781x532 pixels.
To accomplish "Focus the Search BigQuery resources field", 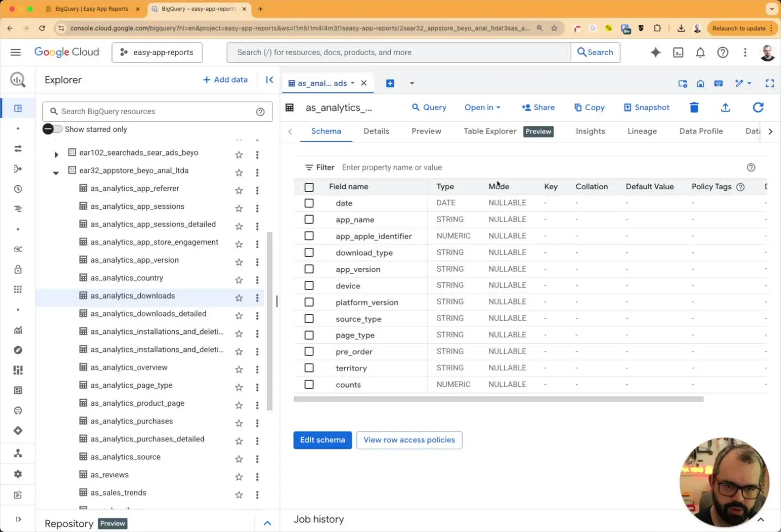I will click(x=158, y=112).
